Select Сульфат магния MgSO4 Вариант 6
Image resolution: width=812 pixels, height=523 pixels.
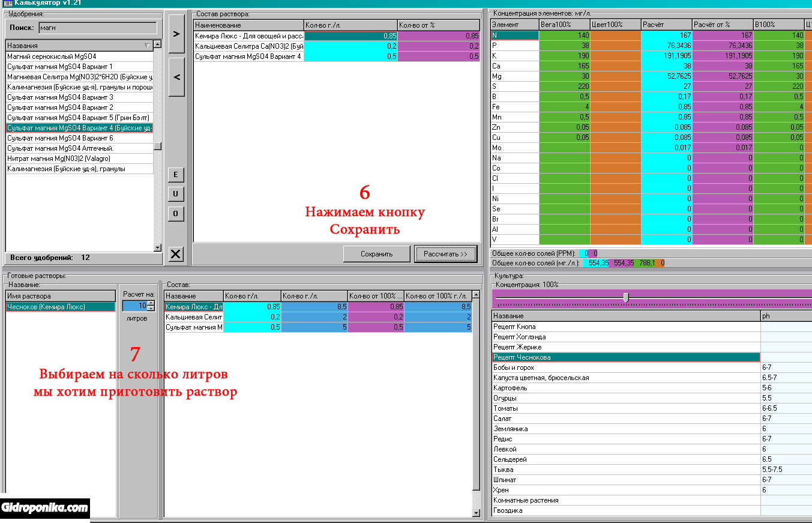click(x=79, y=138)
